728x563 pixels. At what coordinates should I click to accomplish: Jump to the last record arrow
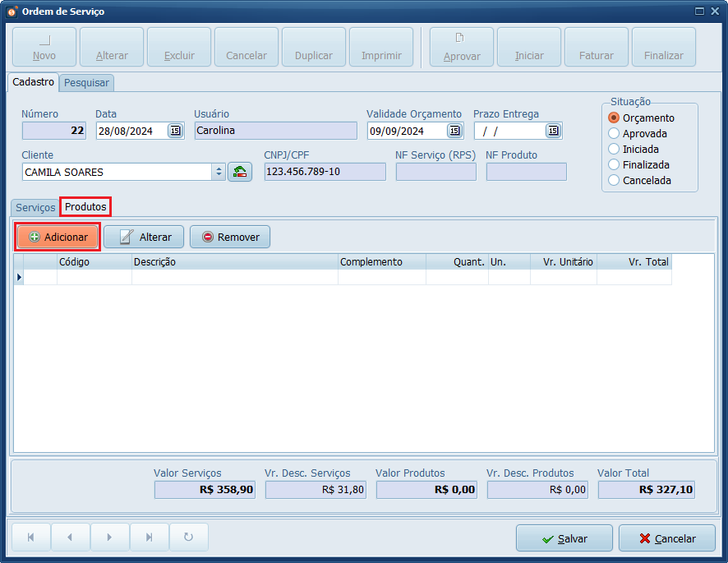click(x=150, y=538)
